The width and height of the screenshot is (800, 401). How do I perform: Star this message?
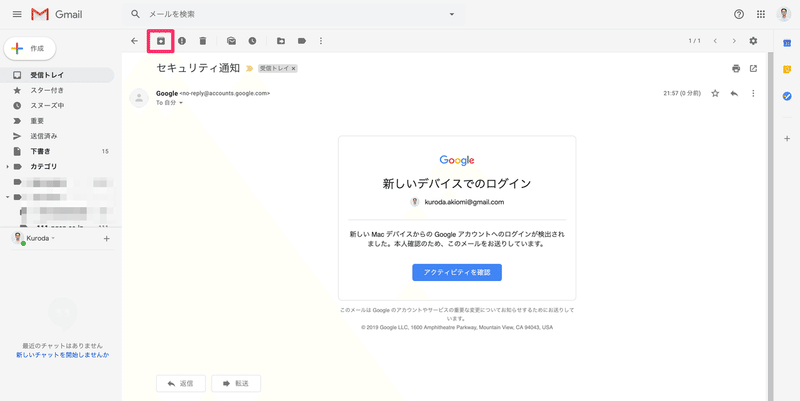(x=715, y=93)
